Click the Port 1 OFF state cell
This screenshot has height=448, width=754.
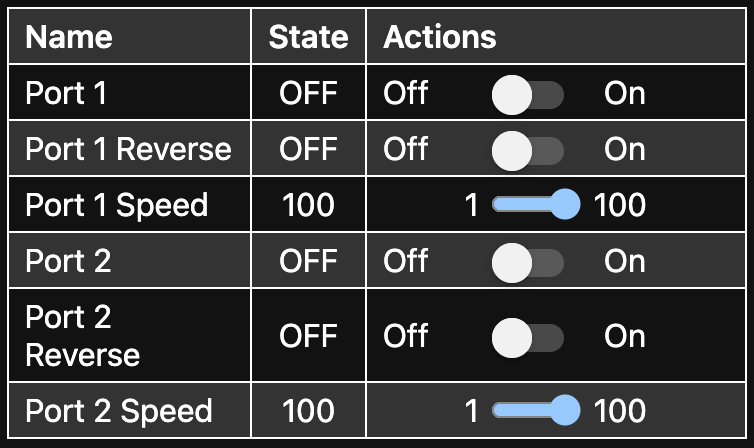[308, 94]
